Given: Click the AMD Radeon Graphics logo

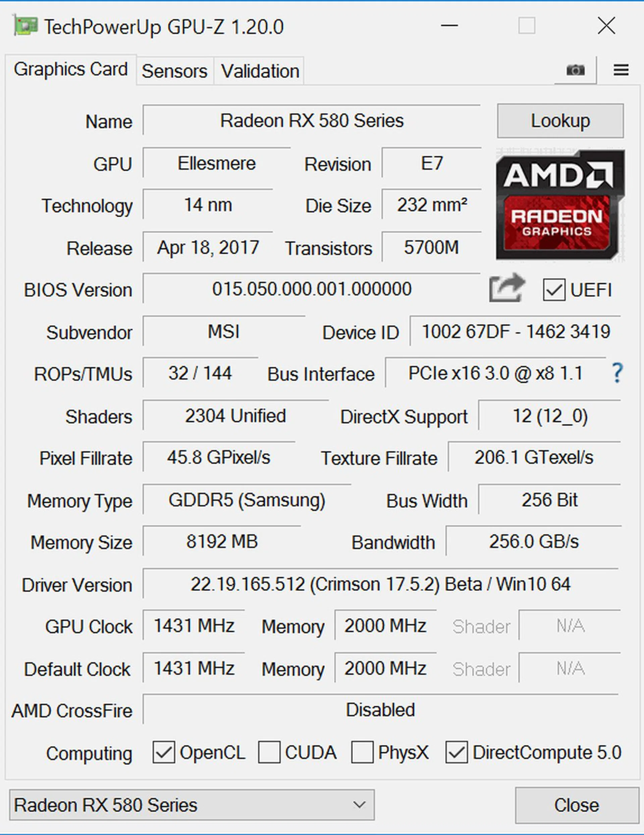Looking at the screenshot, I should click(x=560, y=204).
